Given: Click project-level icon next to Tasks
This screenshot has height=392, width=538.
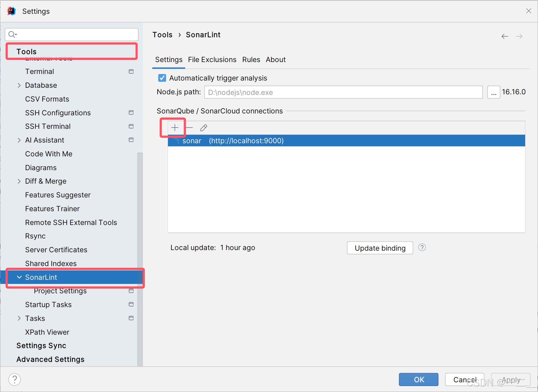Looking at the screenshot, I should point(131,318).
